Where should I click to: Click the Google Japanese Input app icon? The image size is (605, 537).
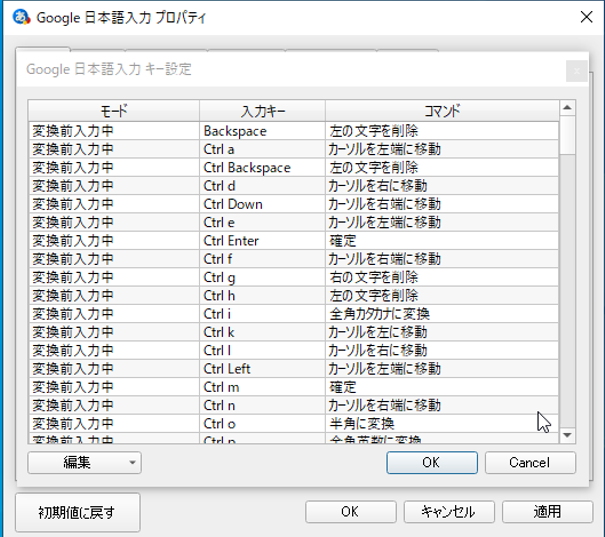(19, 16)
